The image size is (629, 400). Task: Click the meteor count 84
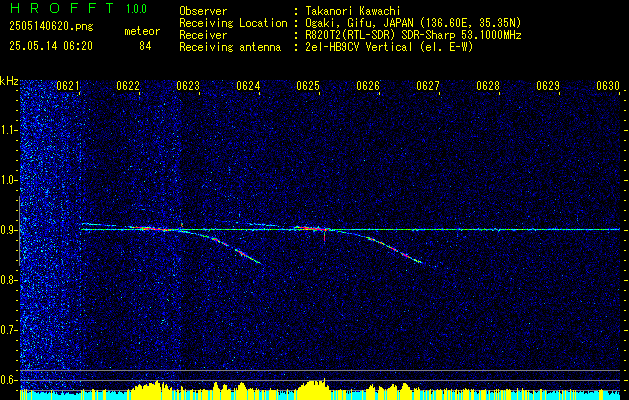coord(145,46)
